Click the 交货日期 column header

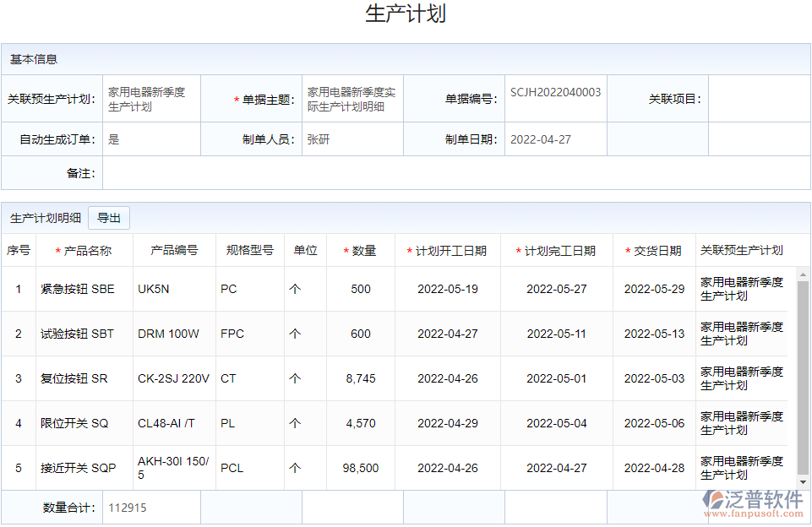[655, 250]
